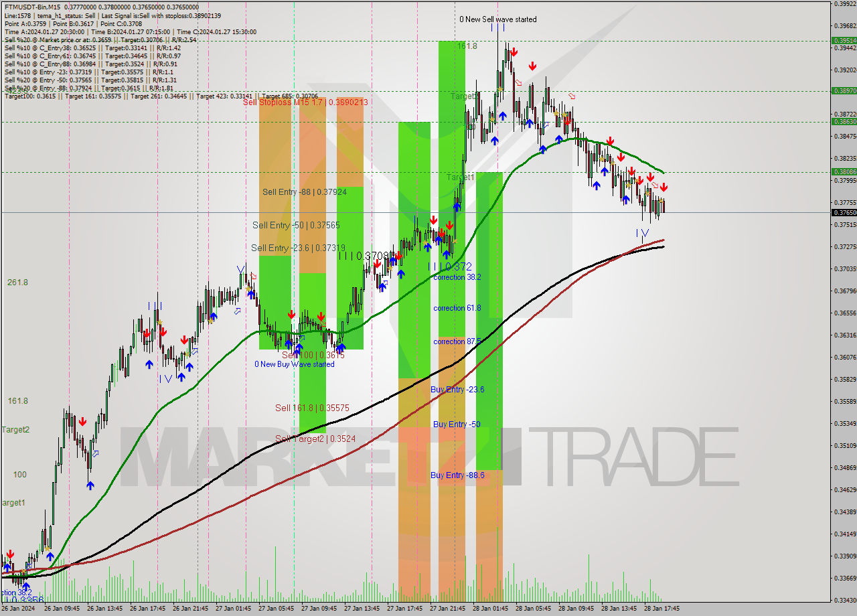
Task: Click the green price tag 0.38630
Action: tap(844, 121)
